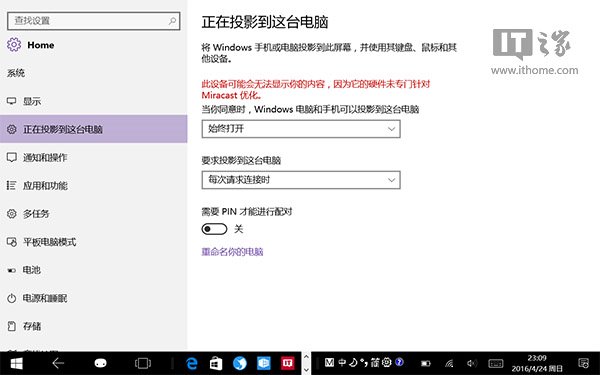
Task: Click the search magnifier icon
Action: (x=172, y=21)
